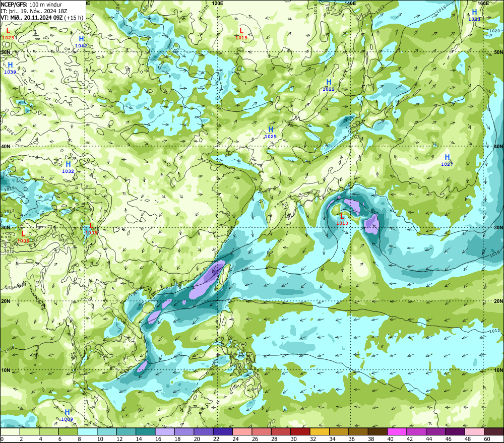Select the L 1006 low-pressure marker
This screenshot has width=504, height=443.
pos(23,237)
